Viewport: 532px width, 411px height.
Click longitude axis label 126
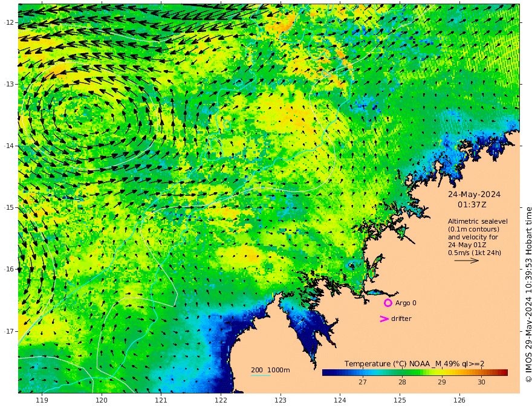click(459, 401)
